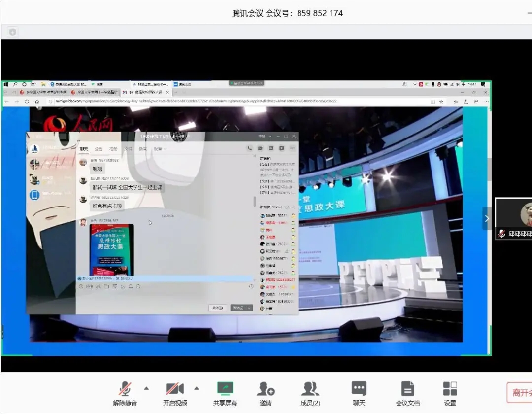
Task: Click the 共享屏幕 share screen icon
Action: [x=225, y=389]
